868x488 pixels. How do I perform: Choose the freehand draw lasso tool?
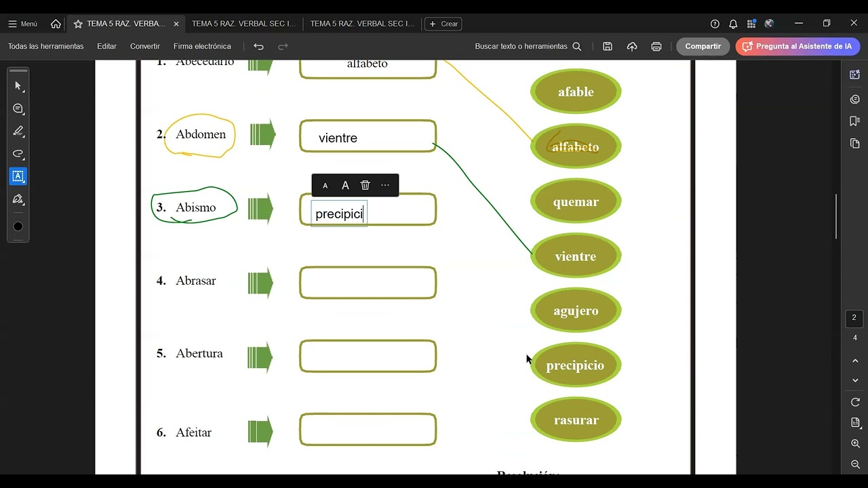(18, 153)
